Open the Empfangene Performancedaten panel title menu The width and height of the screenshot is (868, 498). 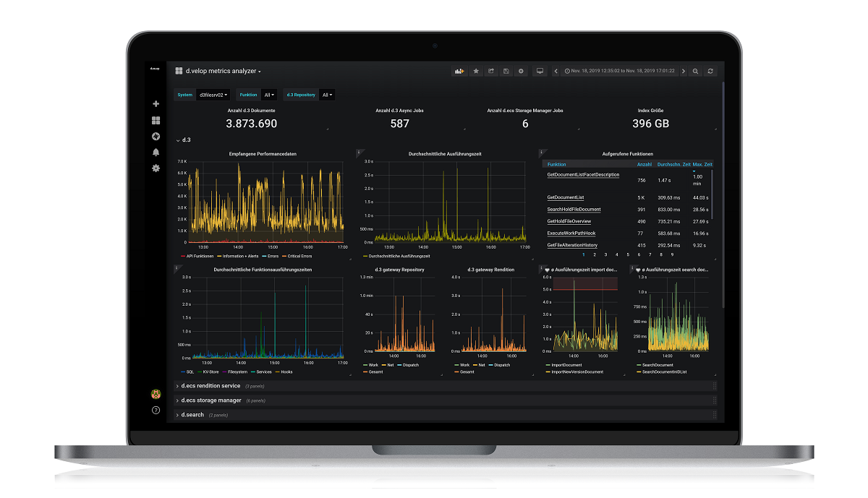pyautogui.click(x=263, y=153)
